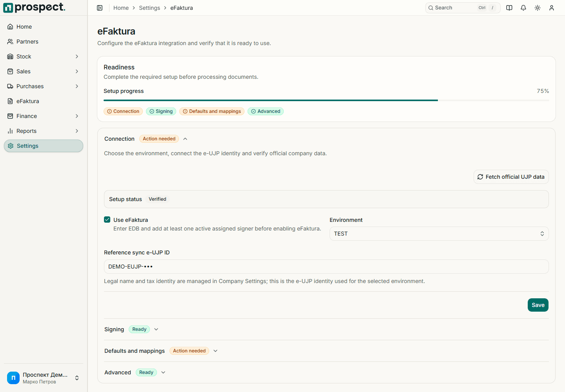
Task: Open notifications bell
Action: [523, 8]
